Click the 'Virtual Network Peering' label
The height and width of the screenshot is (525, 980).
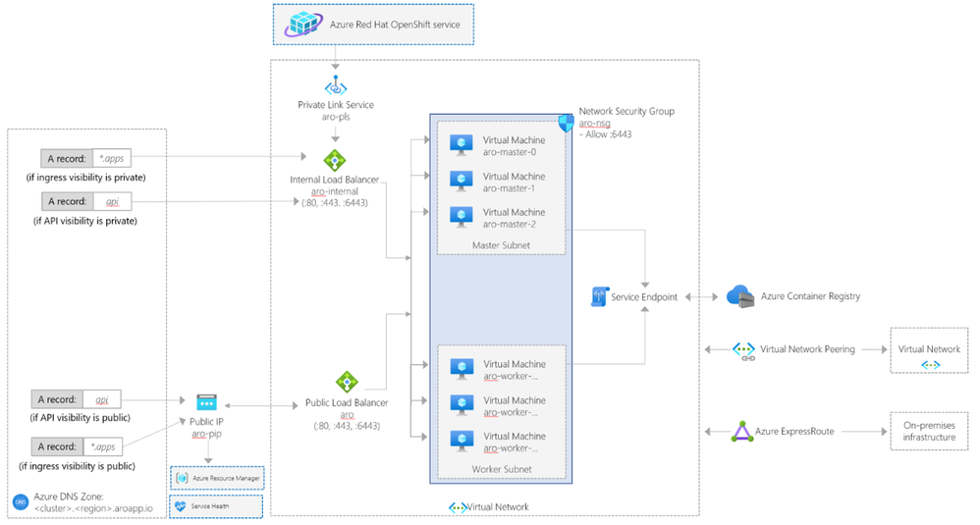pos(807,349)
